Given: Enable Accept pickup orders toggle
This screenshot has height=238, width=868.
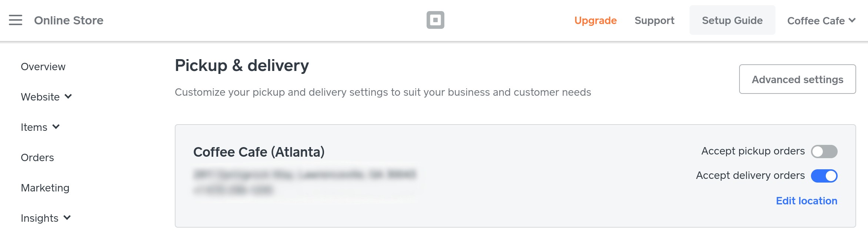Looking at the screenshot, I should tap(824, 152).
